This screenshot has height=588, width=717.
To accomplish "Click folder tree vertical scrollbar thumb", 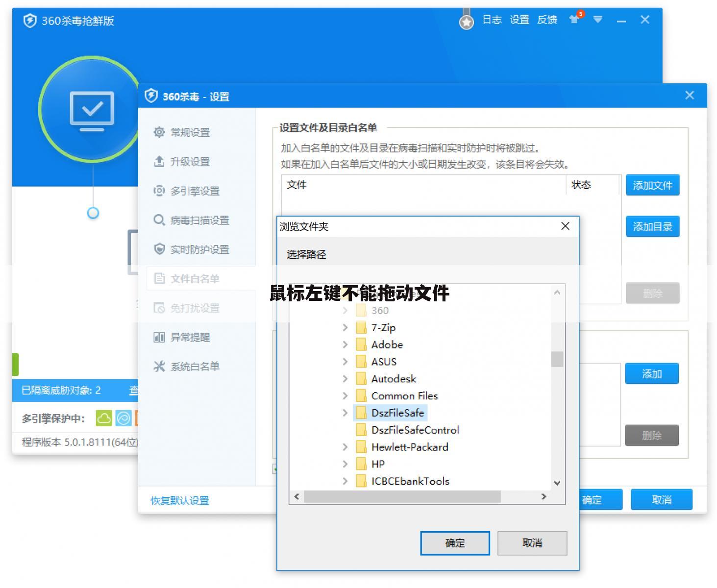I will click(557, 359).
